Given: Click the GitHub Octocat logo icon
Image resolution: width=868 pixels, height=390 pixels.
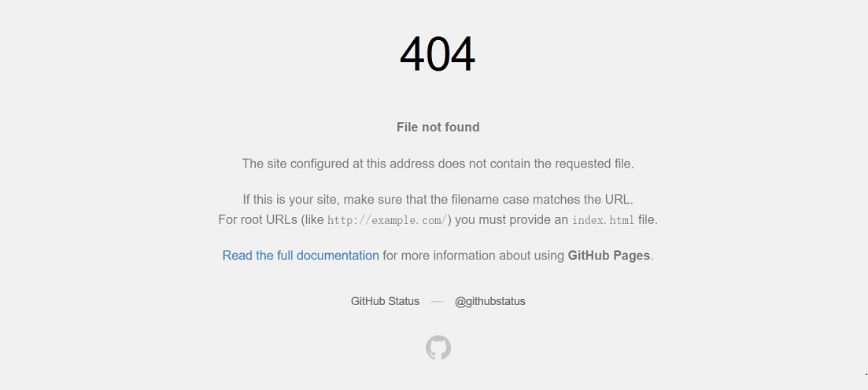Looking at the screenshot, I should click(438, 348).
